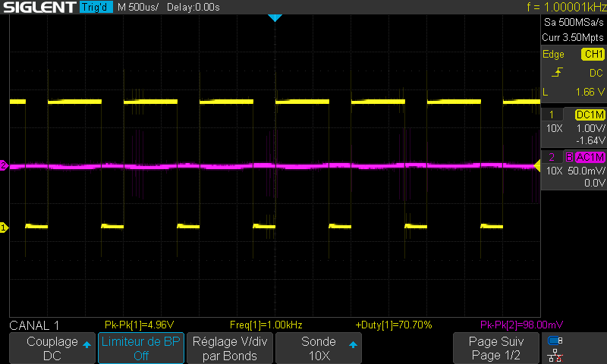Click the Trig'd status indicator
607x364 pixels.
tap(96, 7)
